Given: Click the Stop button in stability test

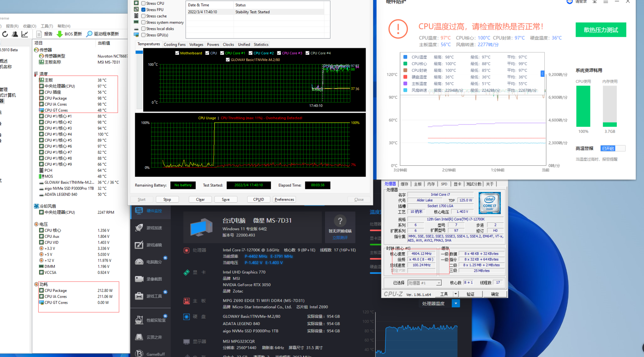Looking at the screenshot, I should tap(167, 200).
